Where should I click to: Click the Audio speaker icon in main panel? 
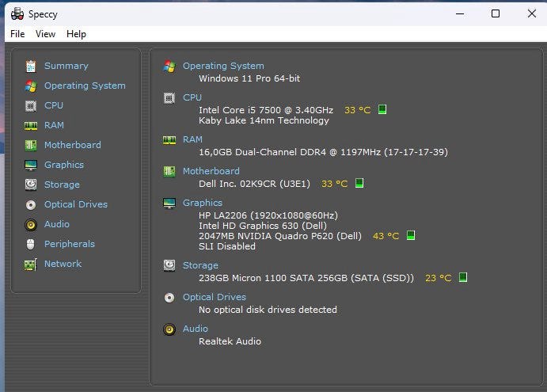pyautogui.click(x=169, y=329)
